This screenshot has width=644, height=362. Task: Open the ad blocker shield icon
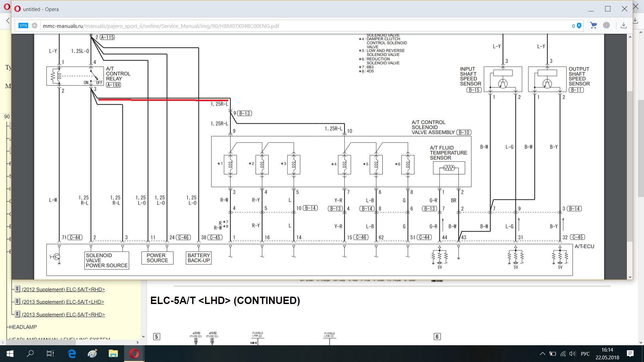(x=579, y=26)
